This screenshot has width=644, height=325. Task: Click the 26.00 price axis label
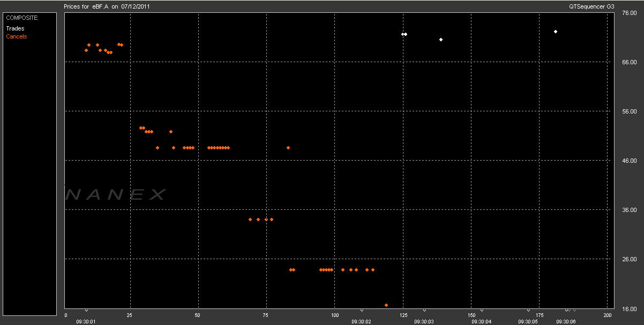click(x=628, y=259)
